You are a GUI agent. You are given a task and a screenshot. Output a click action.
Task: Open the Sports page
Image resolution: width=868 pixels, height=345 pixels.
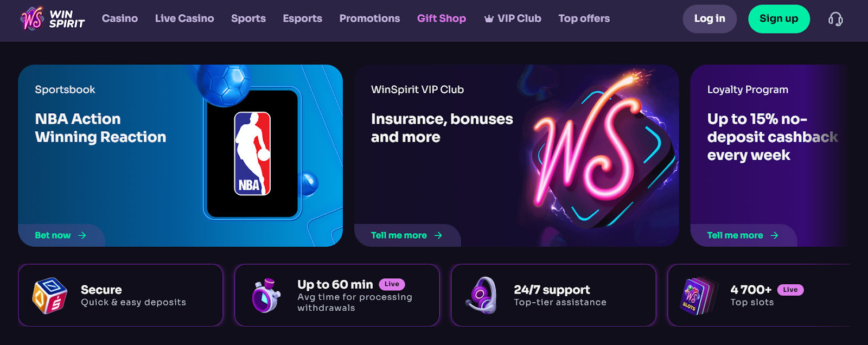coord(248,18)
